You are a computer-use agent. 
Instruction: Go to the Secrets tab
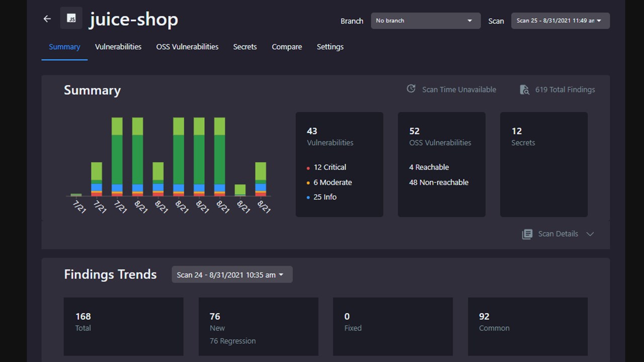[x=245, y=47]
